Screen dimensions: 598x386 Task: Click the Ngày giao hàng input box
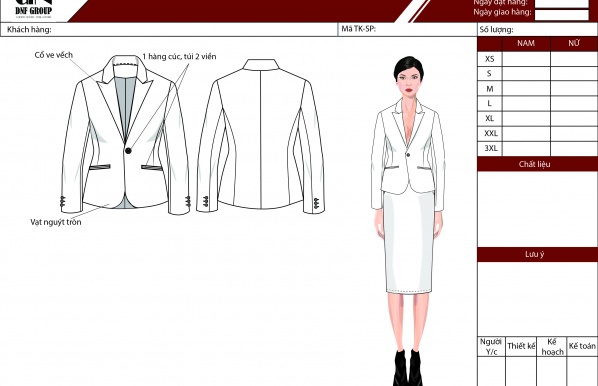tap(562, 14)
